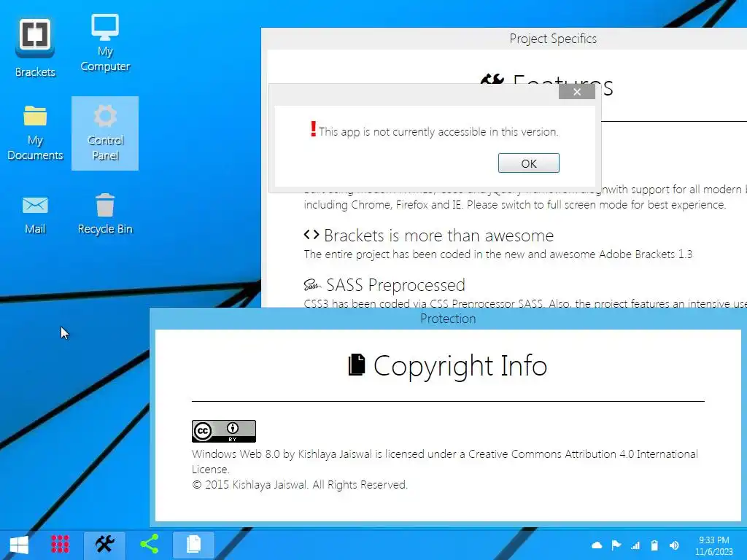The image size is (747, 560).
Task: Click the 'SASS Preprocessed' heading
Action: click(x=395, y=285)
